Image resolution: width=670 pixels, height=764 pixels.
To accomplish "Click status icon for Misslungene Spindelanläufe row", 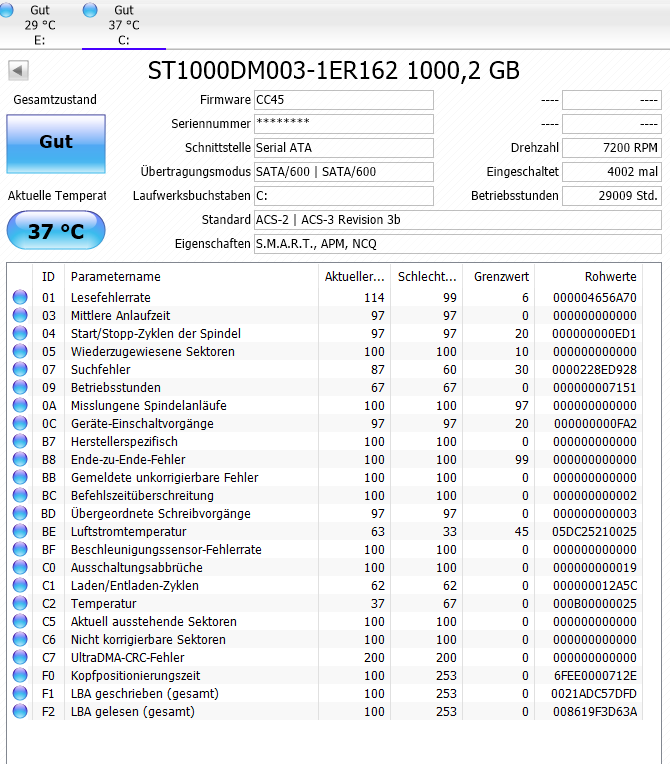I will [x=20, y=405].
